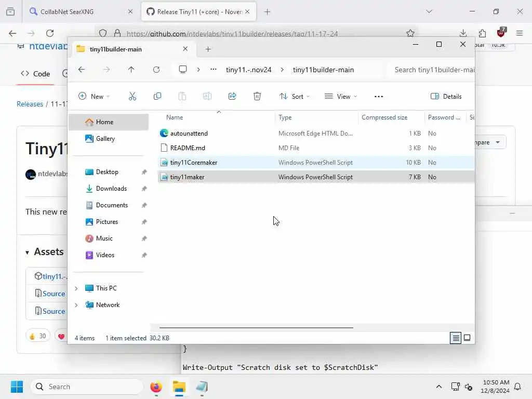532x399 pixels.
Task: Switch to details list view icon in status bar
Action: tap(456, 338)
